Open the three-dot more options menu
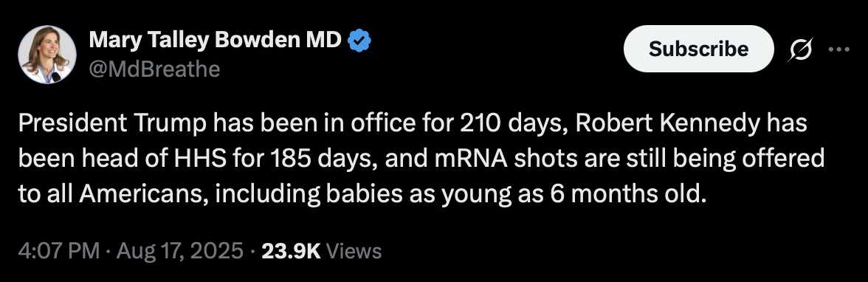Viewport: 868px width, 282px height. 838,49
